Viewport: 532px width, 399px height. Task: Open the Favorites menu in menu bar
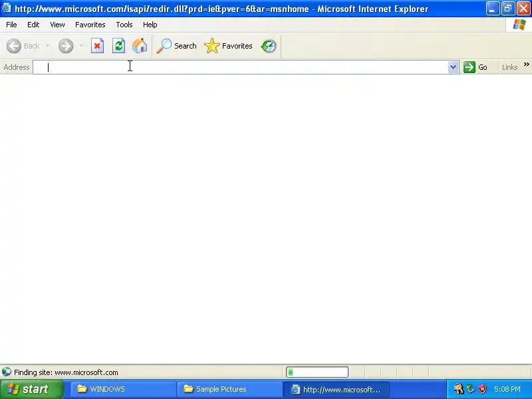[90, 25]
